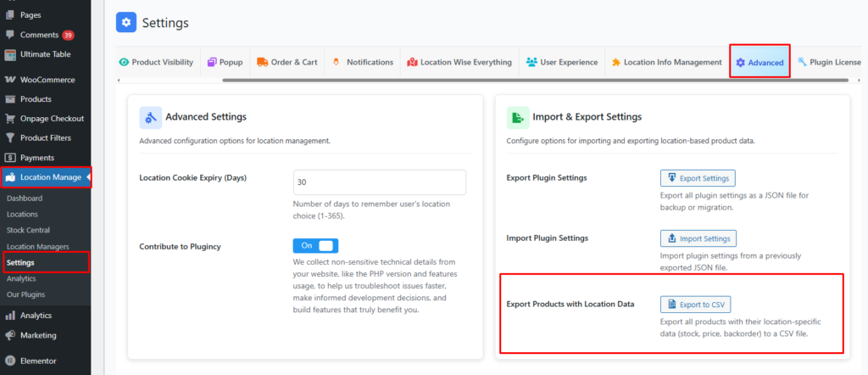
Task: Click the WooCommerce sidebar icon
Action: (x=10, y=80)
